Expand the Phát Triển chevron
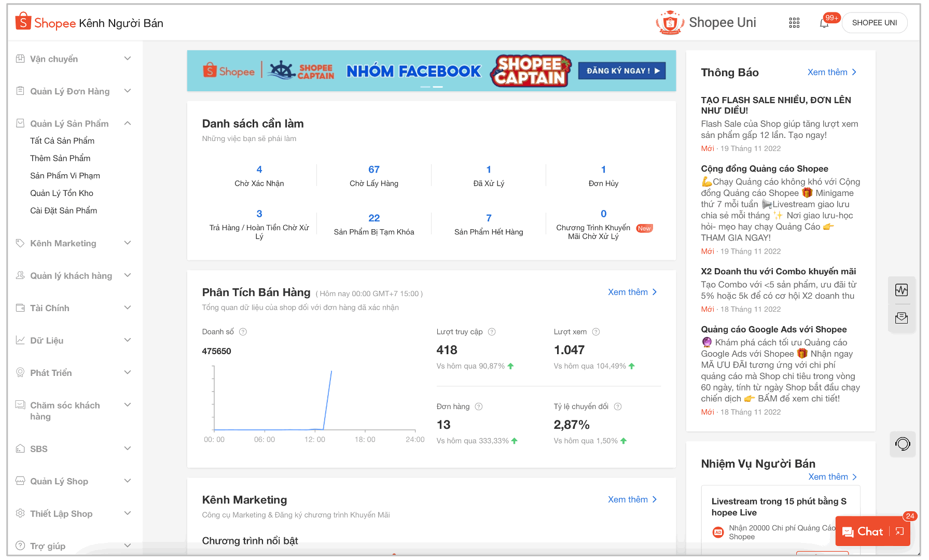929x560 pixels. tap(128, 372)
